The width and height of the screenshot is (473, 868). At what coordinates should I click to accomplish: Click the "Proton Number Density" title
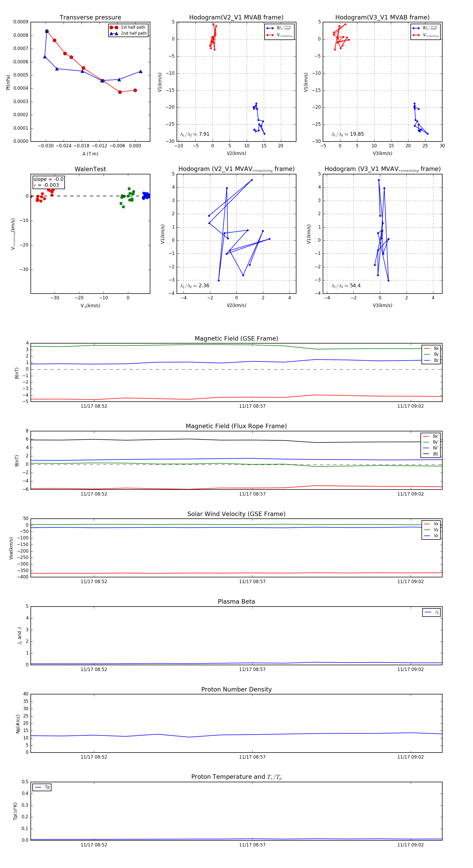(236, 689)
